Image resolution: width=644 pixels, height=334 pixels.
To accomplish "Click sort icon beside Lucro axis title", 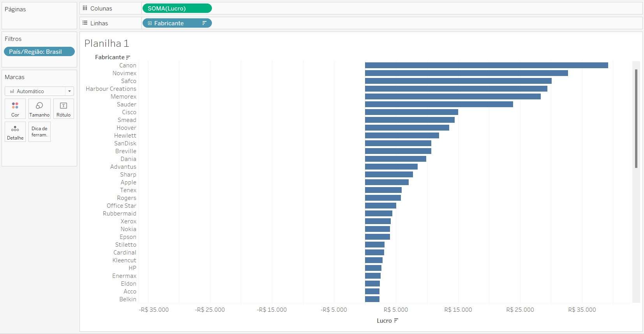I will 396,321.
